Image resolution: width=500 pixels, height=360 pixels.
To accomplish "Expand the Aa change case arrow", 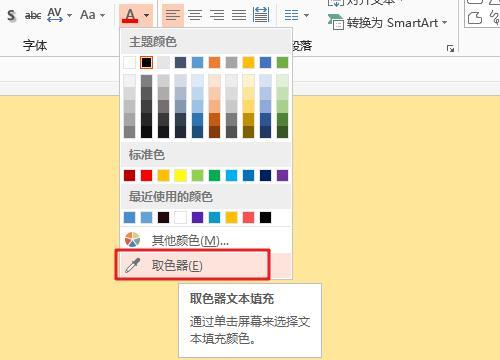I will click(x=103, y=15).
